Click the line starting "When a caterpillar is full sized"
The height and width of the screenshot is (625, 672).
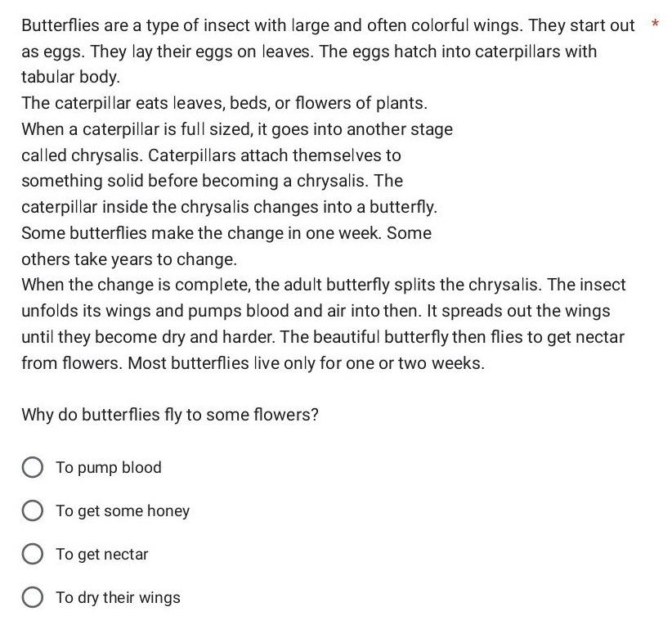click(x=236, y=129)
